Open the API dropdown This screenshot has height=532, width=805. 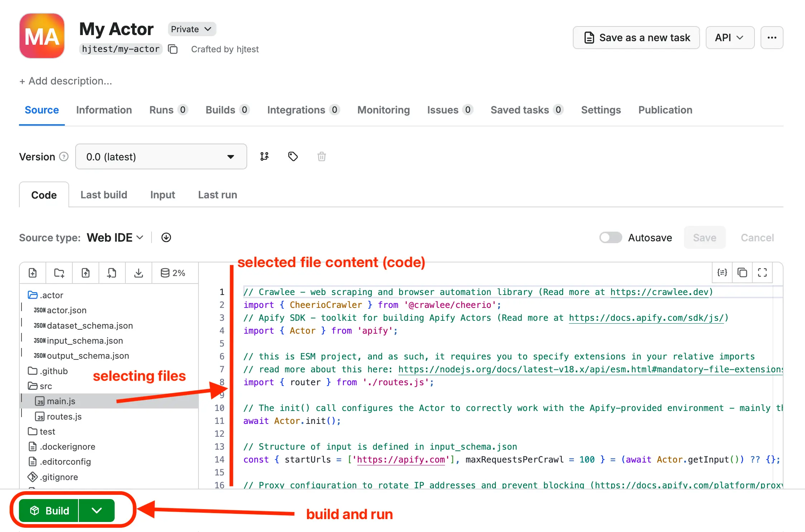(x=730, y=38)
